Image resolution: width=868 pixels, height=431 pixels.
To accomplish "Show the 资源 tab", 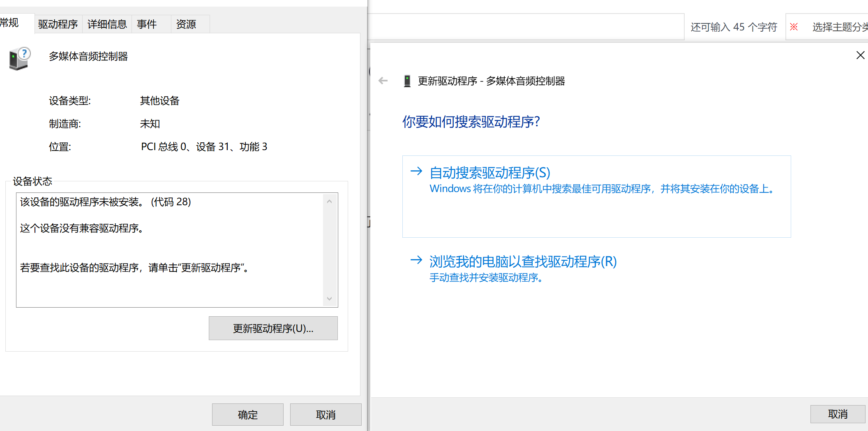I will (186, 24).
